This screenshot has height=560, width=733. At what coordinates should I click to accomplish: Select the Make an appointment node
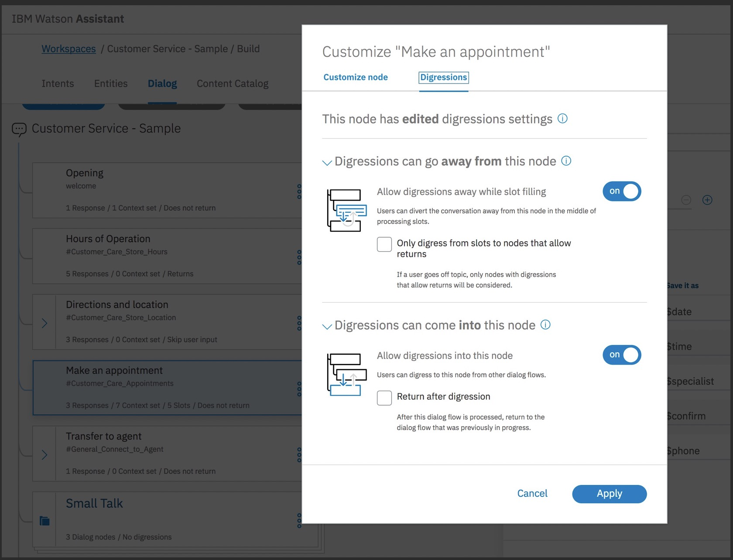click(x=167, y=388)
